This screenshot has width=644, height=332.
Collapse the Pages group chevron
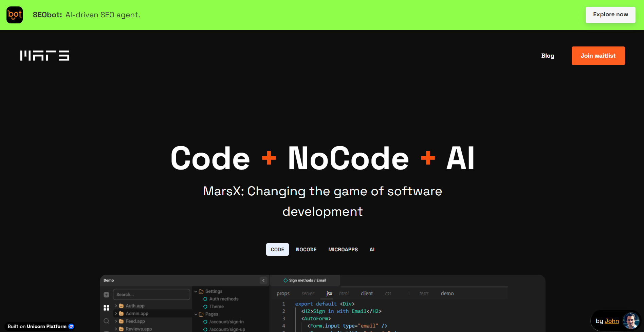[x=196, y=314]
